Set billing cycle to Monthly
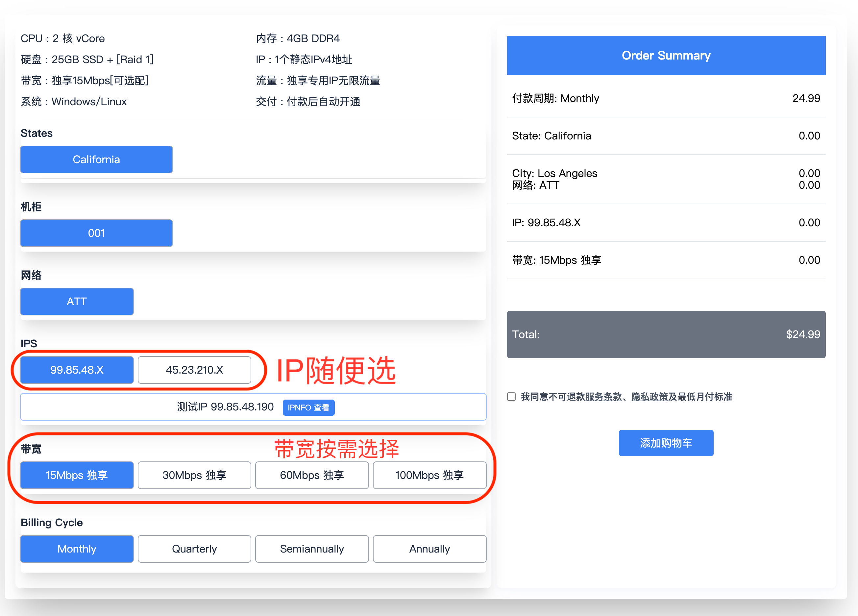The width and height of the screenshot is (858, 616). pos(77,549)
